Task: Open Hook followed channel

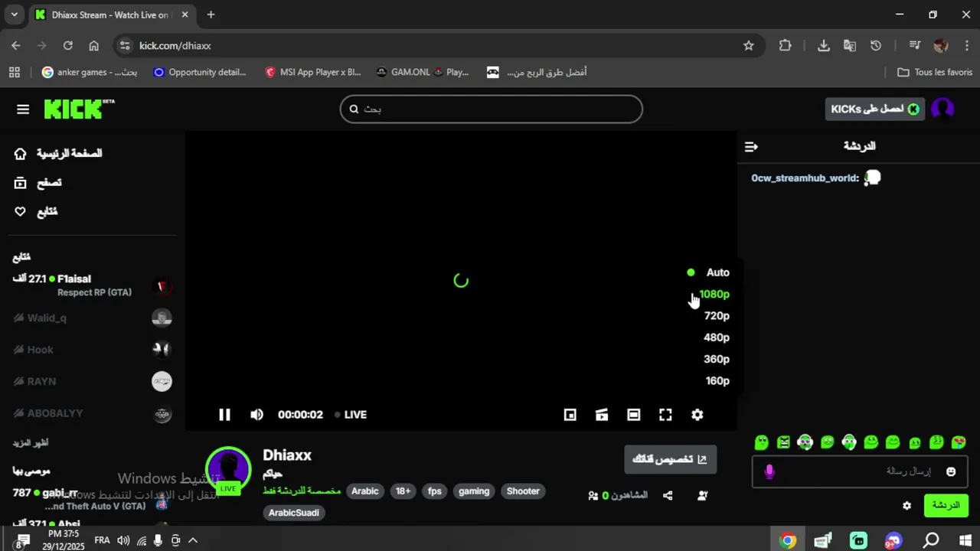Action: coord(93,350)
